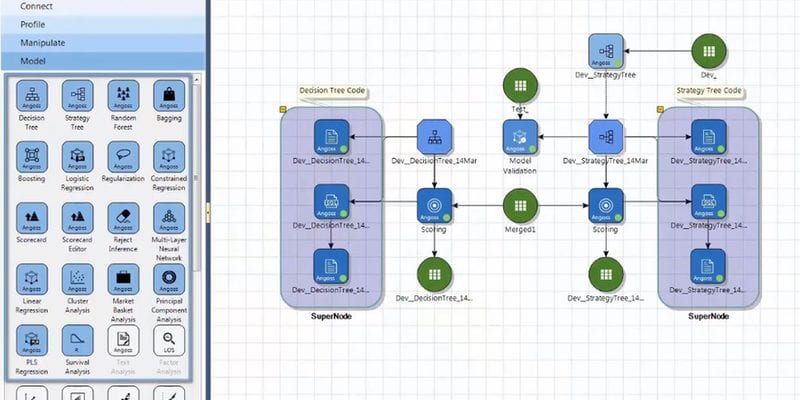Select the Dev__StrategyTree node at top

pyautogui.click(x=606, y=51)
